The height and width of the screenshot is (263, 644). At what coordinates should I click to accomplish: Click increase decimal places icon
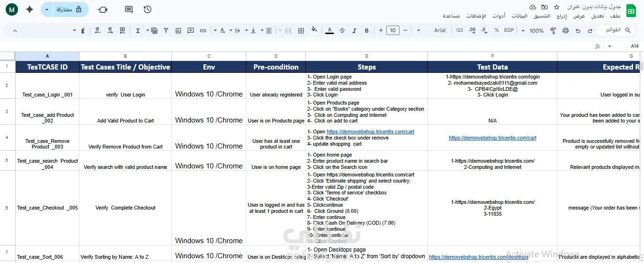(472, 30)
